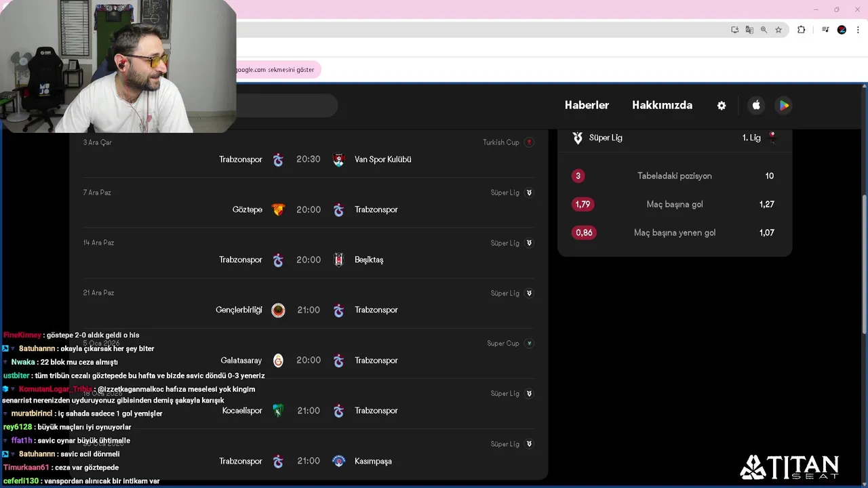The height and width of the screenshot is (488, 868).
Task: Click Trabzonspor crest in the Galatasaray match
Action: [x=339, y=361]
